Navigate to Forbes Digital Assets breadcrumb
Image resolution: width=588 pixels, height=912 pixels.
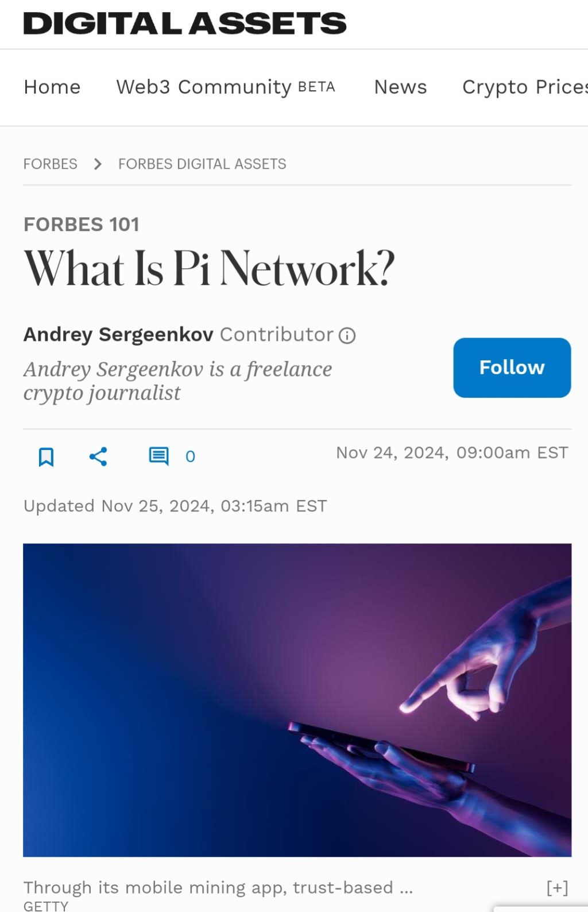click(x=202, y=164)
